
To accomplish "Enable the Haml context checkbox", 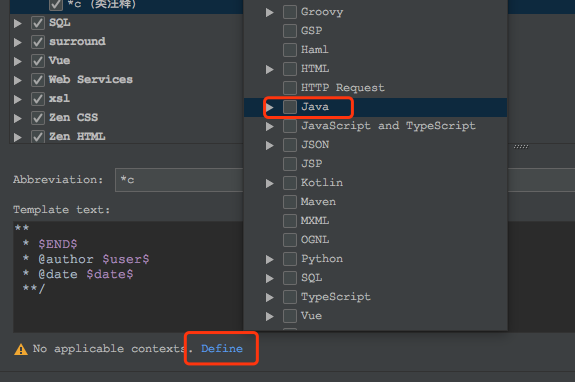I will point(290,50).
